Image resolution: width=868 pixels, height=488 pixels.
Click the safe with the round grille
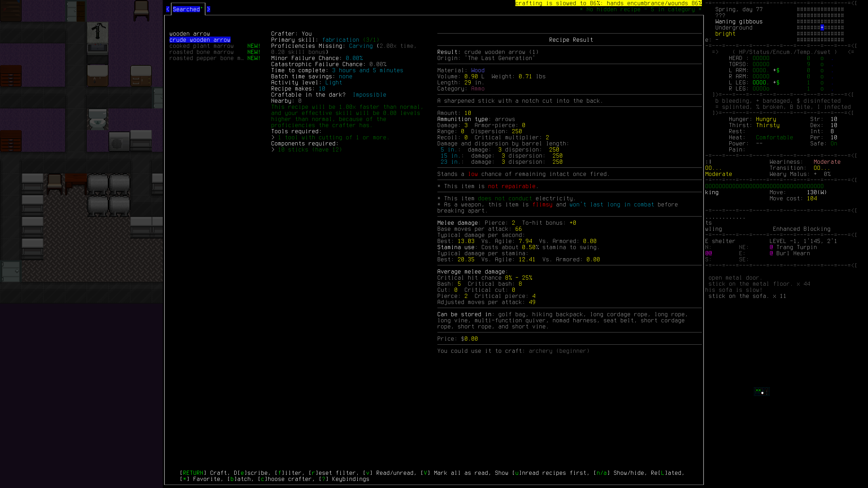click(x=119, y=142)
